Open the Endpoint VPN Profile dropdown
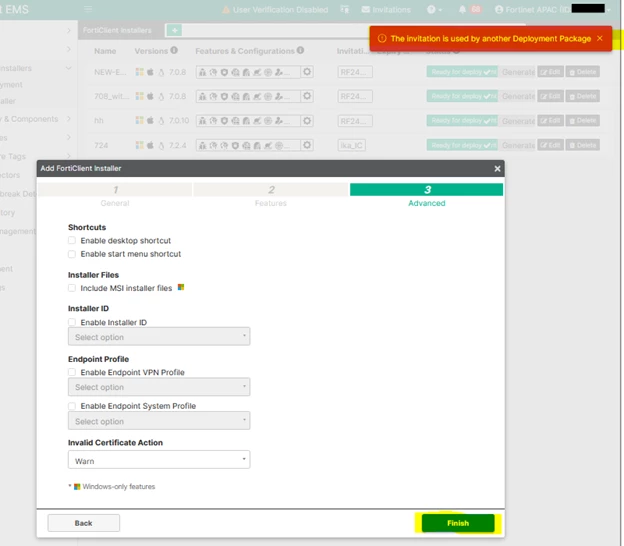The height and width of the screenshot is (546, 624). pos(159,387)
